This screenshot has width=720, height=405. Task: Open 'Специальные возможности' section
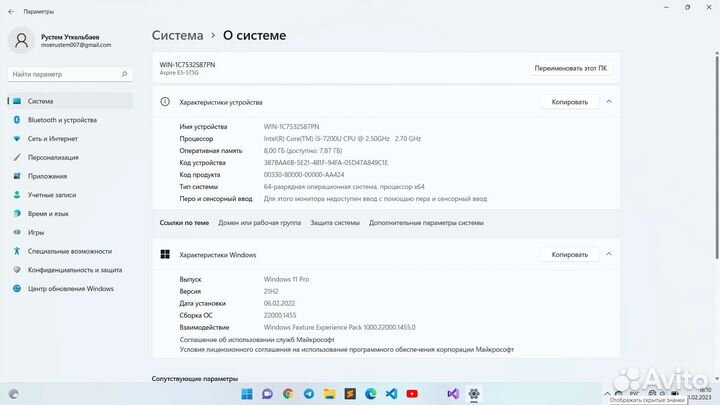70,252
